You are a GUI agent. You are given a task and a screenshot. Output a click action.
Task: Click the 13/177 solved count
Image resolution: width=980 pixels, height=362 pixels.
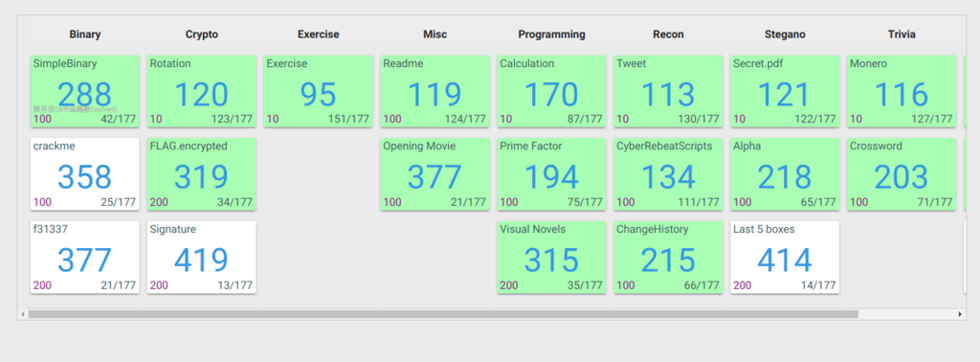click(235, 285)
